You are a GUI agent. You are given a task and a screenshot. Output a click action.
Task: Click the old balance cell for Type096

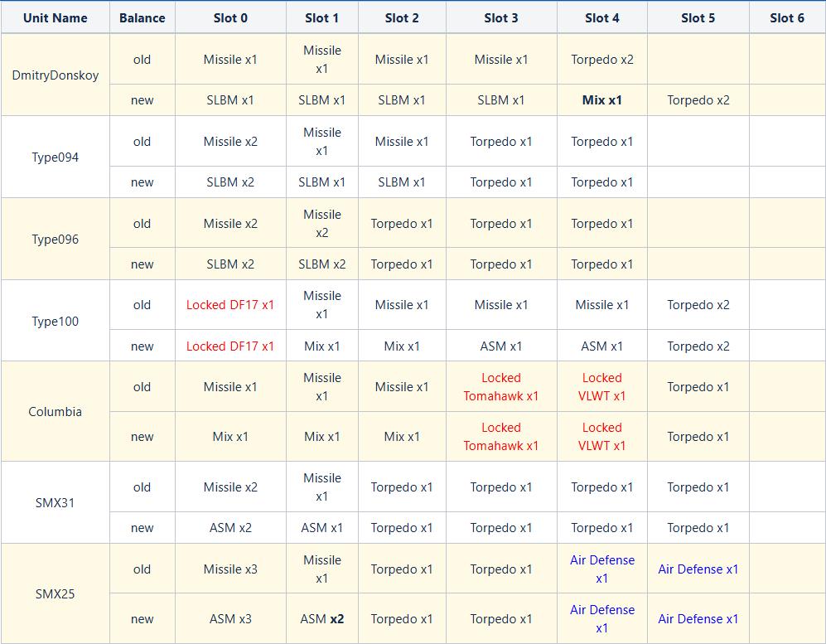pos(142,224)
